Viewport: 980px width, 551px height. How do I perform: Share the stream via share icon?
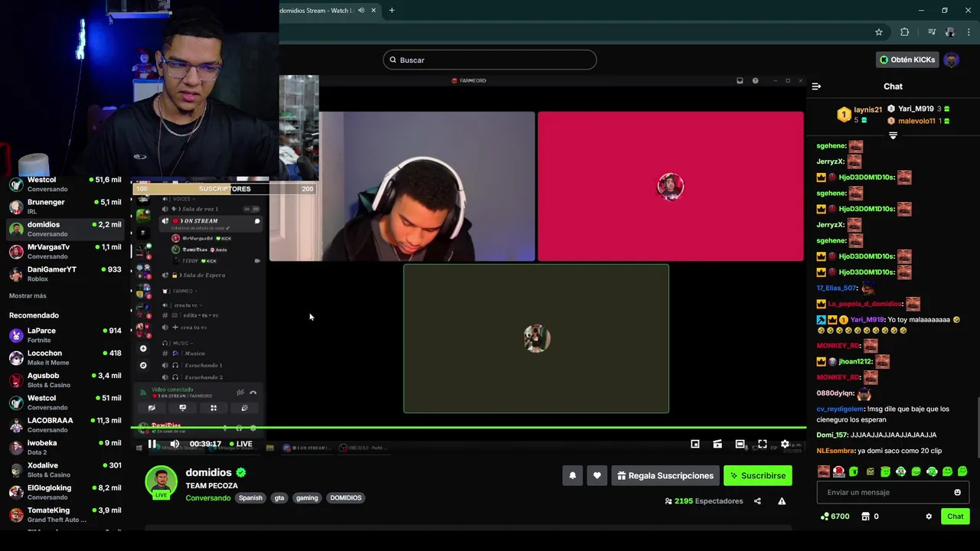(757, 501)
